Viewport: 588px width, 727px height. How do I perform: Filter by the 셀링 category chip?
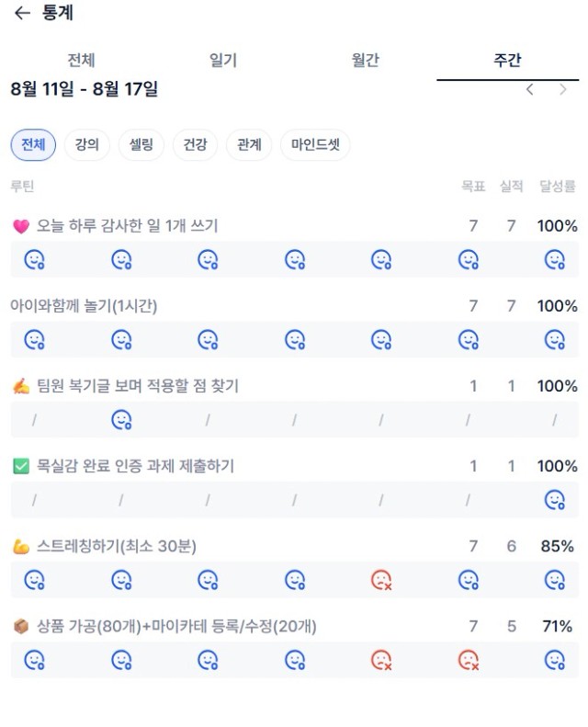point(141,144)
